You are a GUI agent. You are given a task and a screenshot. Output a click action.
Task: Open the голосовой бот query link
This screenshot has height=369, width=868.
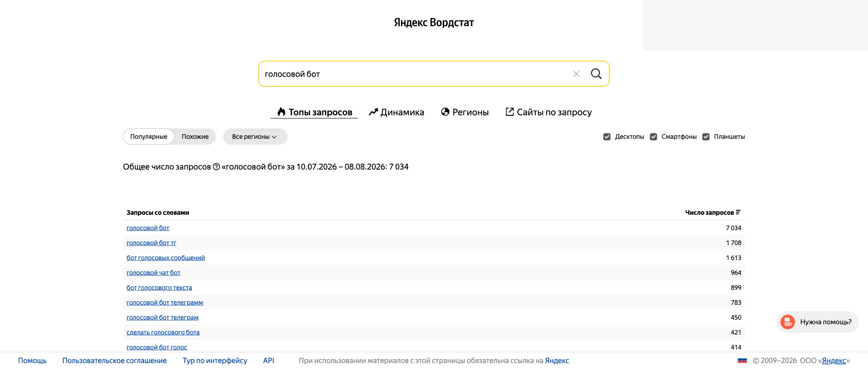pyautogui.click(x=148, y=228)
